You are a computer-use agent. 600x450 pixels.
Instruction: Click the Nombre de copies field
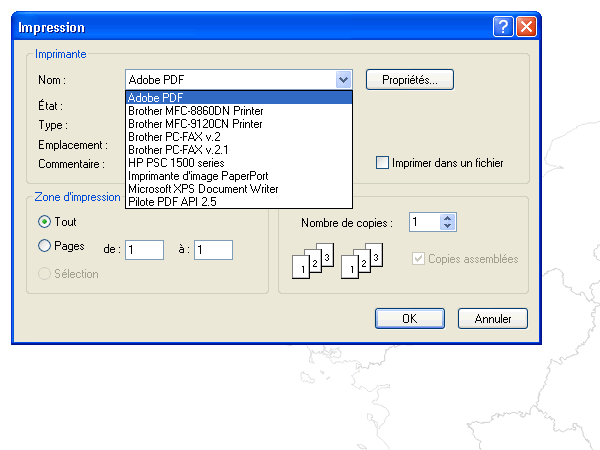tap(425, 222)
